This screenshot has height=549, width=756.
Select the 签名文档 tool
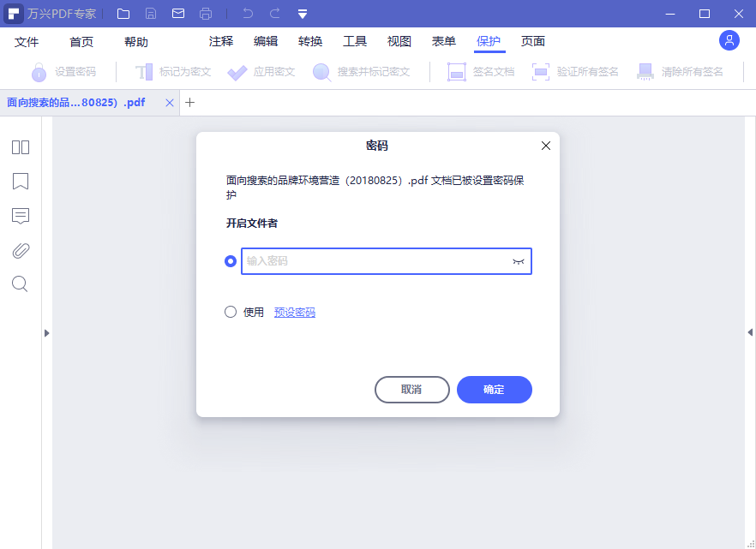[x=477, y=71]
